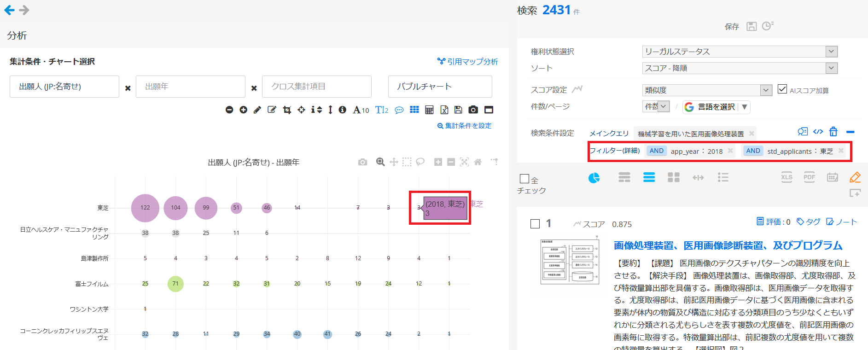Toggle the AIスコア加算 checkbox
This screenshot has width=868, height=350.
click(782, 89)
